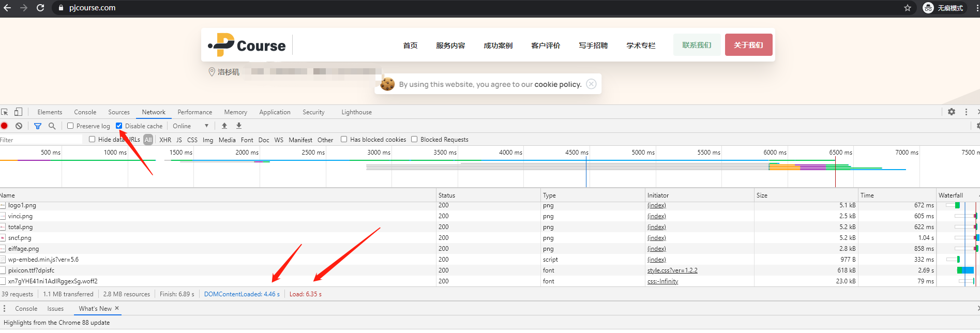This screenshot has height=333, width=980.
Task: Open the Online throttling dropdown
Action: 190,126
